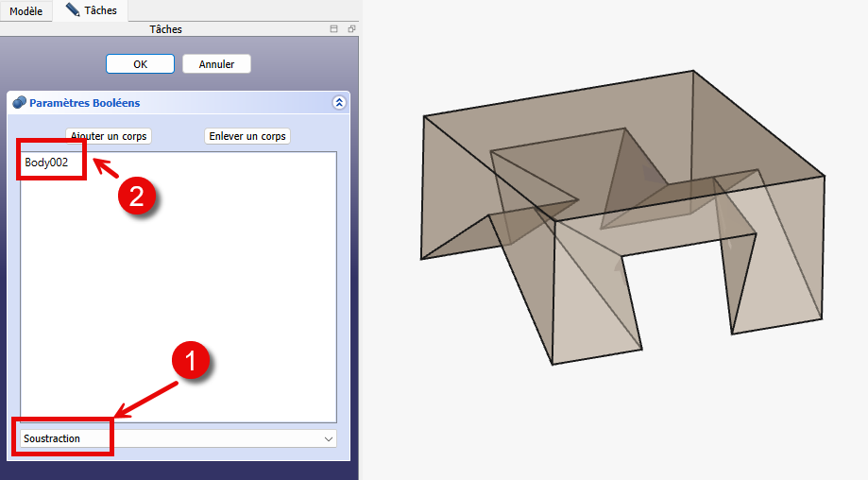The width and height of the screenshot is (868, 480).
Task: Undock the Tâches panel with the float icon
Action: tap(350, 29)
